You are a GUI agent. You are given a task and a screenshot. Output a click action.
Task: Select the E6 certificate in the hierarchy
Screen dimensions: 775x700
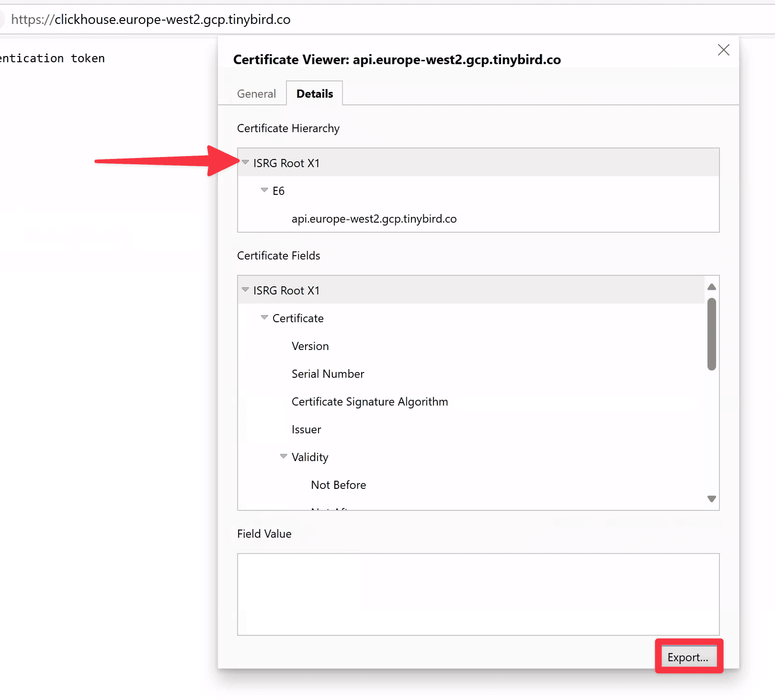tap(278, 191)
